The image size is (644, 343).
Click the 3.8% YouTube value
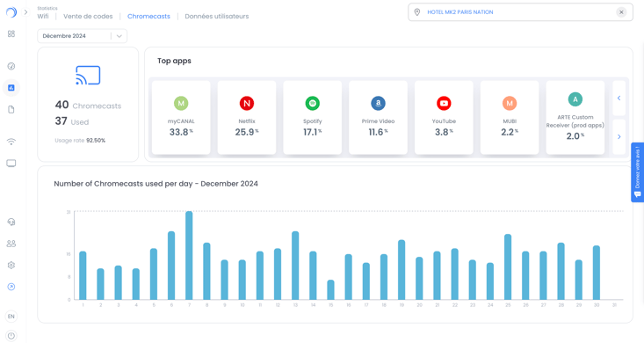point(444,132)
